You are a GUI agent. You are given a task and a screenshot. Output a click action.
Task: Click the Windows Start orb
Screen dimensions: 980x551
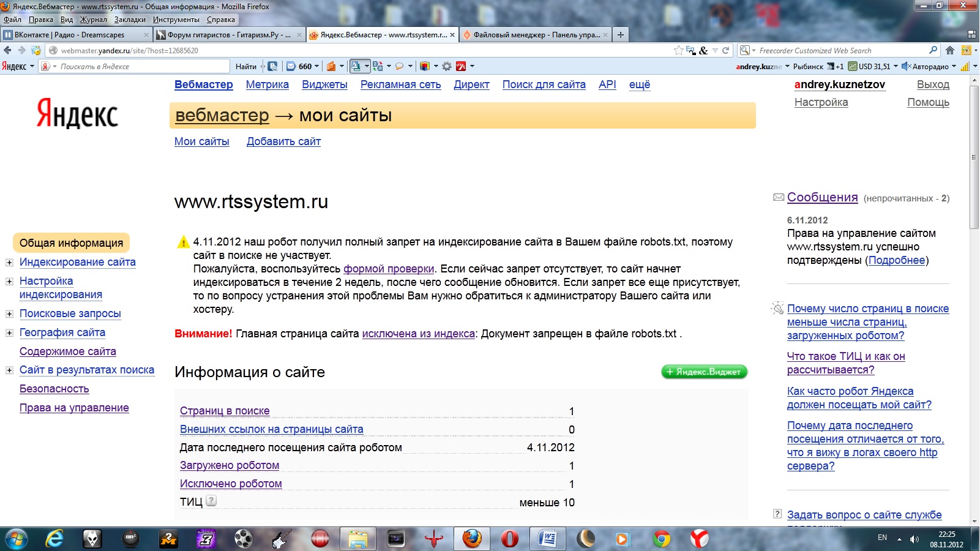coord(16,539)
